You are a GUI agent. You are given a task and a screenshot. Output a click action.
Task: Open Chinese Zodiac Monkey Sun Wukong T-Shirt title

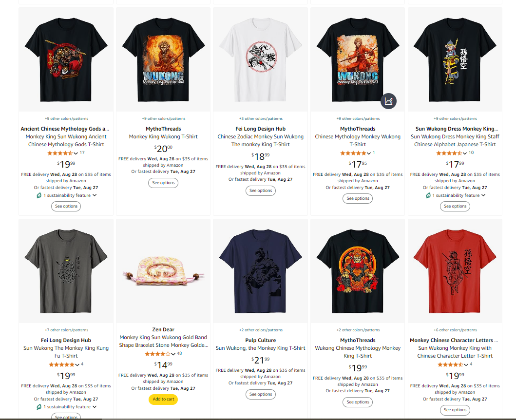(x=261, y=140)
